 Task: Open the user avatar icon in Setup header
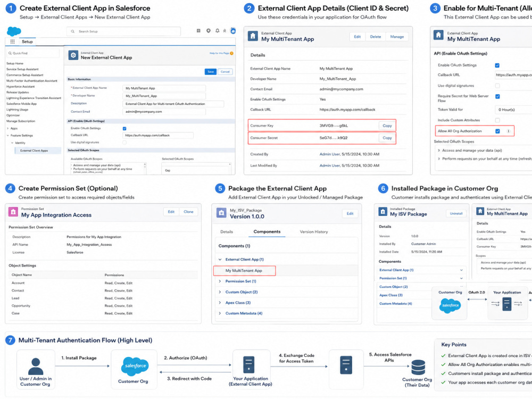pyautogui.click(x=233, y=31)
